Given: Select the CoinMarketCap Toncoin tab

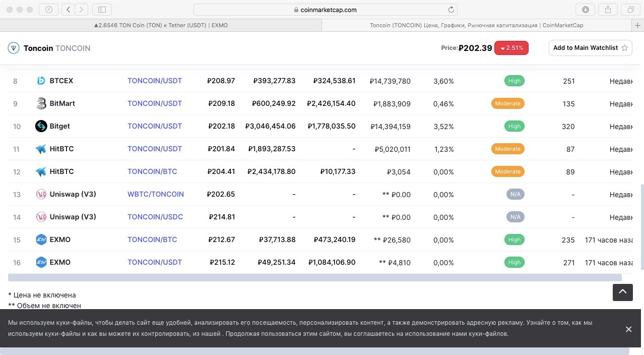Looking at the screenshot, I should [x=476, y=25].
